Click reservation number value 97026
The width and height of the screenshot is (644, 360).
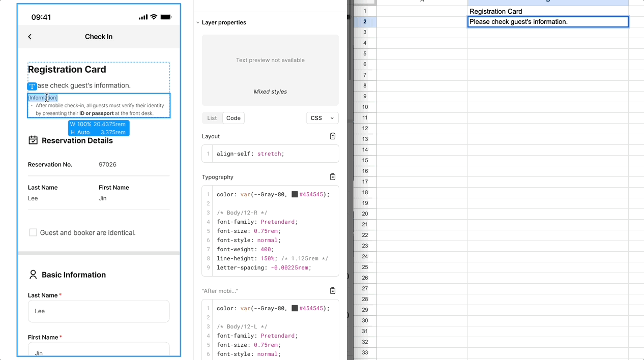(107, 165)
